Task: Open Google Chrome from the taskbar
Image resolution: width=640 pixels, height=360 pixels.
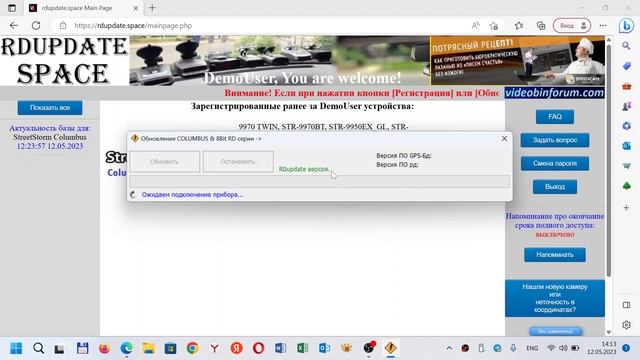Action: coord(192,348)
